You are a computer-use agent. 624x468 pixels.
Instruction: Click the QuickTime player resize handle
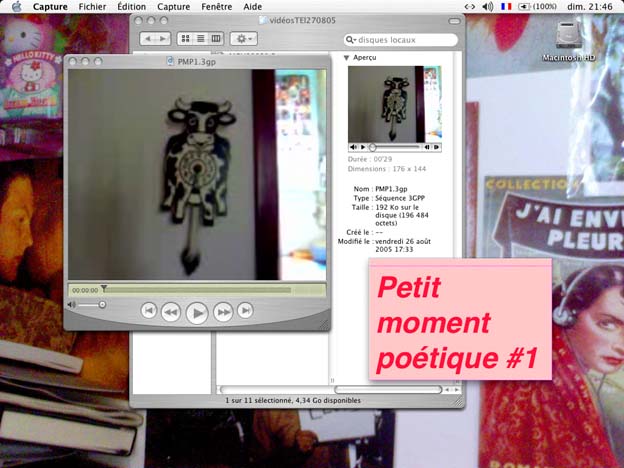click(x=325, y=325)
